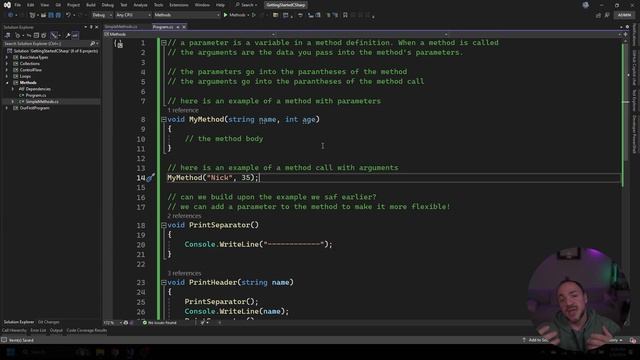Screen dimensions: 640x360
Task: Switch to the SimpleMethods.cs editor tab
Action: (121, 27)
